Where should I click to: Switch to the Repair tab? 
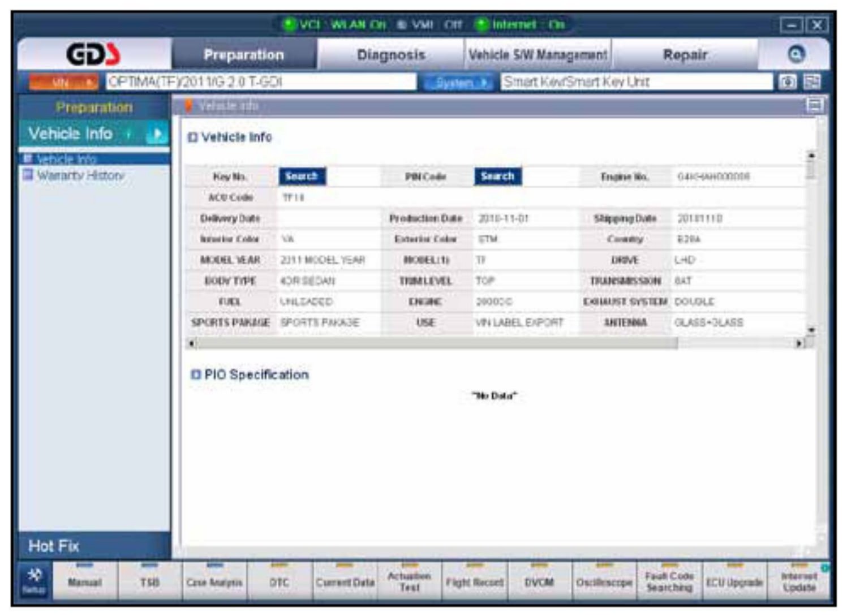[x=685, y=55]
